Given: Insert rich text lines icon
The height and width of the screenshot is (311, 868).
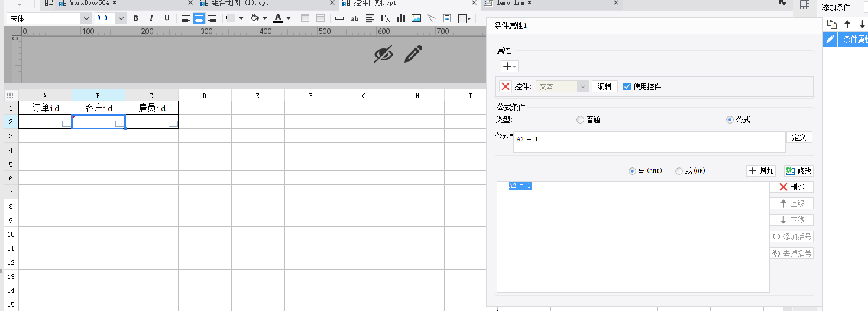Looking at the screenshot, I should [x=370, y=18].
